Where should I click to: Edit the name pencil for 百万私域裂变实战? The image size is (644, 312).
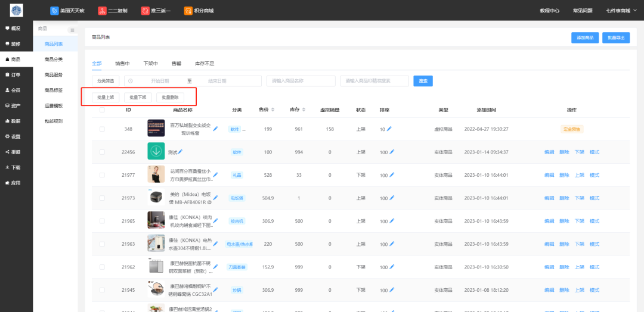tap(216, 129)
